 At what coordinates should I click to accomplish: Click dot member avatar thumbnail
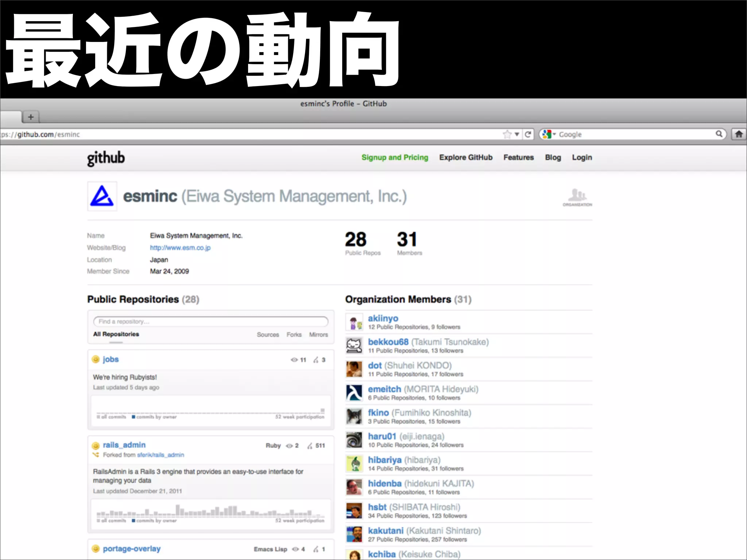[354, 369]
